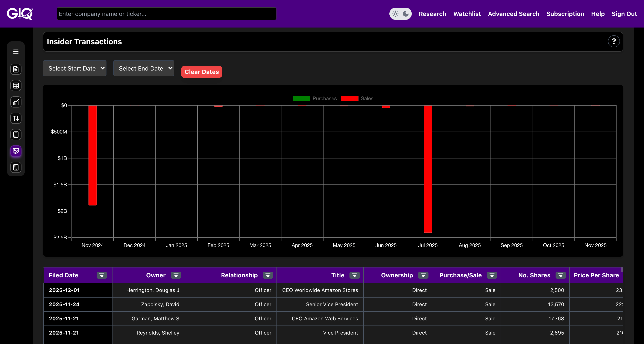Open Filed Date column filter
The width and height of the screenshot is (644, 344).
102,275
